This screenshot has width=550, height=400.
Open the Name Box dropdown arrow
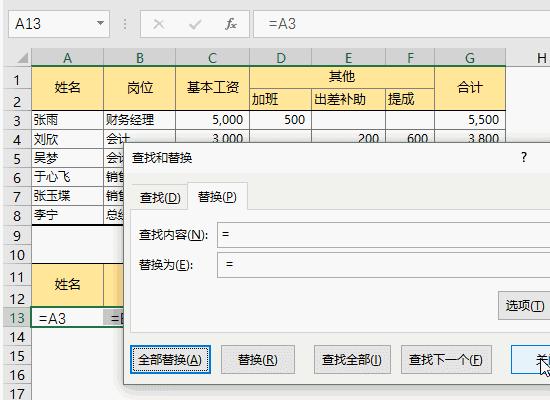pyautogui.click(x=100, y=24)
